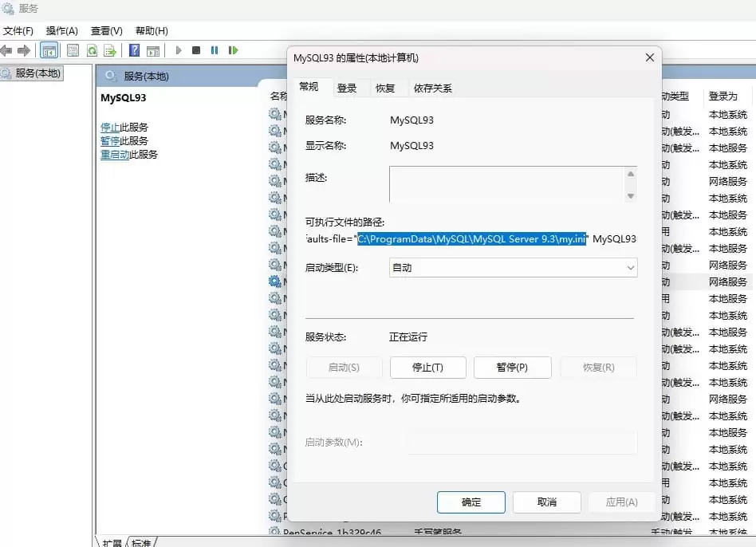The image size is (756, 547).
Task: Open the Help question-mark icon
Action: click(135, 50)
